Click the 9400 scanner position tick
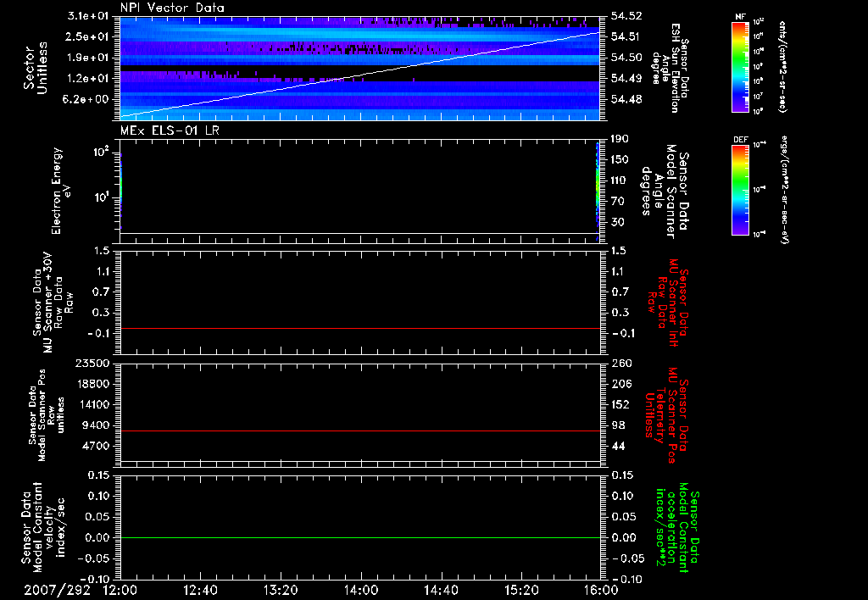The height and width of the screenshot is (600, 868). tap(95, 425)
